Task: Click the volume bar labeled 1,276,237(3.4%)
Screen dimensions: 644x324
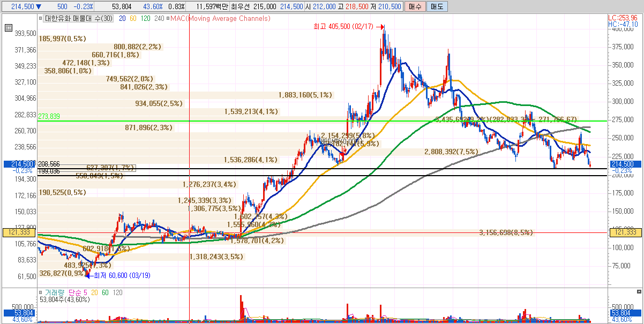Action: coord(209,184)
